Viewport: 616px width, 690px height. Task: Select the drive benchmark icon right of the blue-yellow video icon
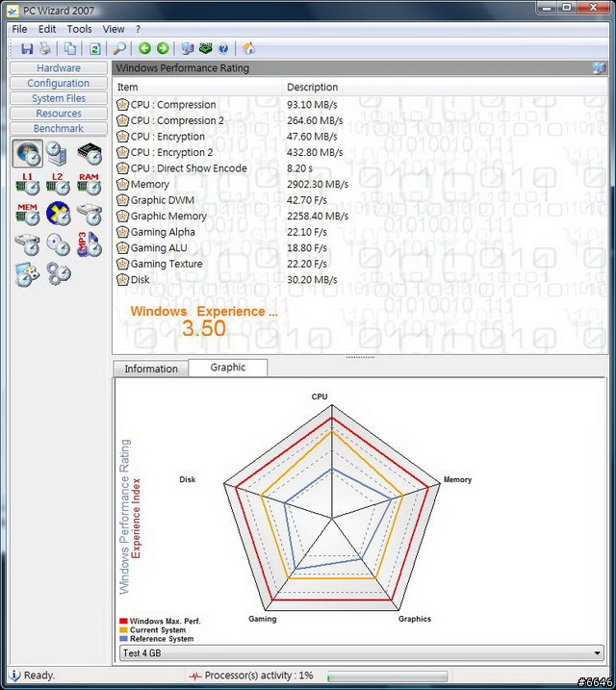[90, 215]
